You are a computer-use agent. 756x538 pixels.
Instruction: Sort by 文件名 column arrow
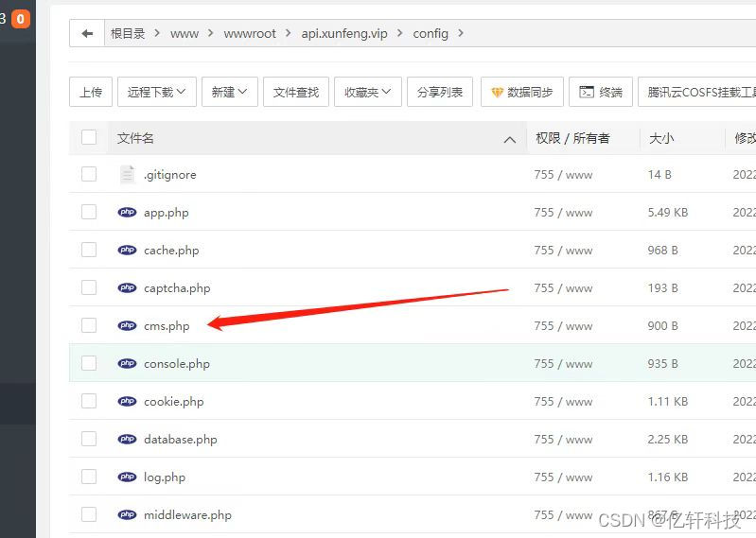pos(510,139)
